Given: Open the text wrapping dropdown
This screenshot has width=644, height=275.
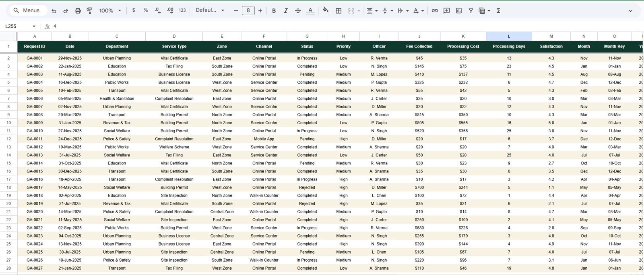Looking at the screenshot, I should 403,11.
